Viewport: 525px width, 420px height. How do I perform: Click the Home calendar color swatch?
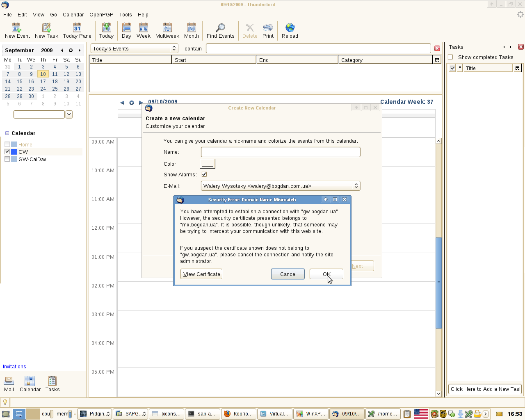pos(14,144)
